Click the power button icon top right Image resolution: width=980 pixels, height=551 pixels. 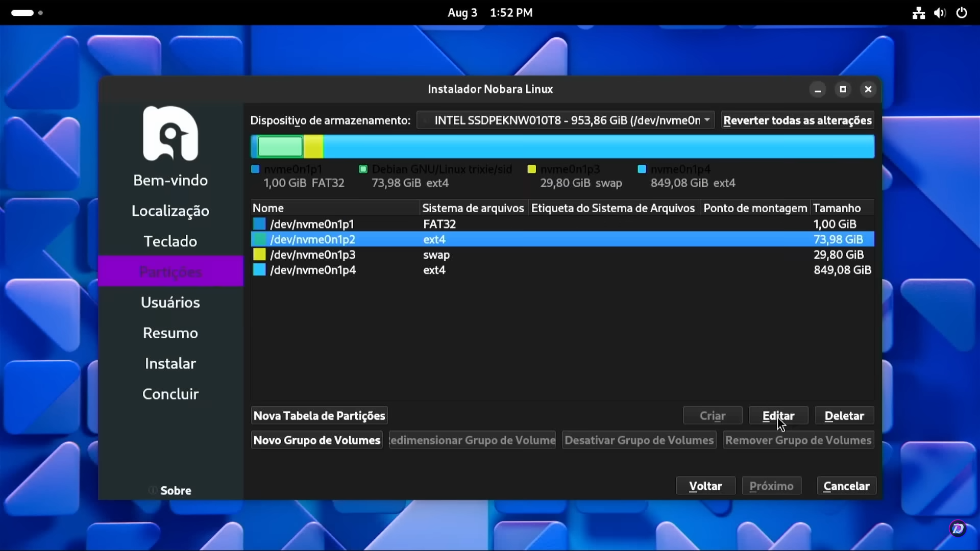click(x=962, y=13)
